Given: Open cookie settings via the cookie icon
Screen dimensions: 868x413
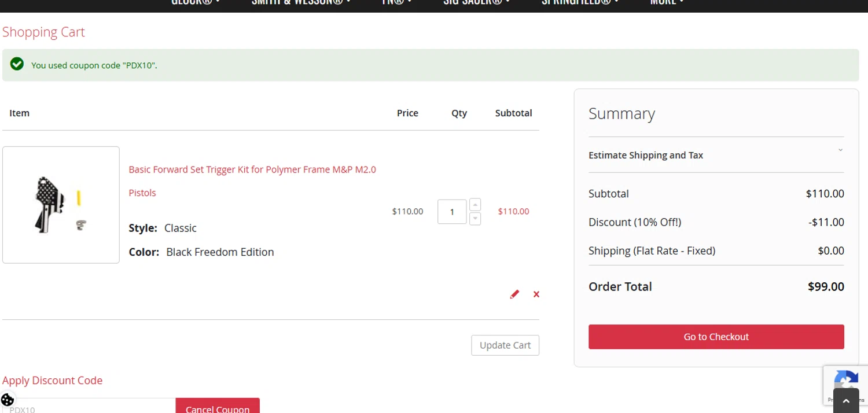Looking at the screenshot, I should coord(8,400).
